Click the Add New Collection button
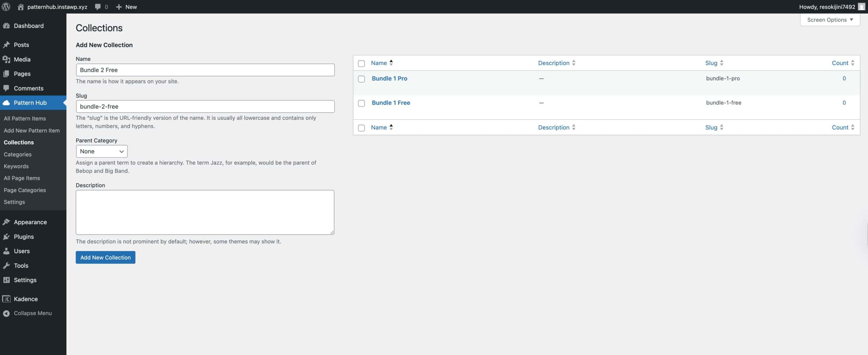Viewport: 868px width, 355px height. tap(105, 257)
